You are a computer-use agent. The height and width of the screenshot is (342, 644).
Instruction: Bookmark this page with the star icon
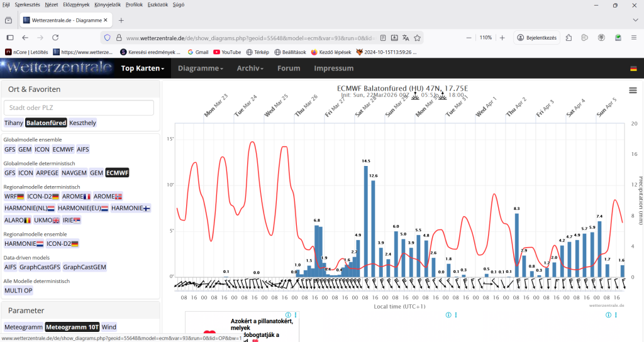[418, 38]
